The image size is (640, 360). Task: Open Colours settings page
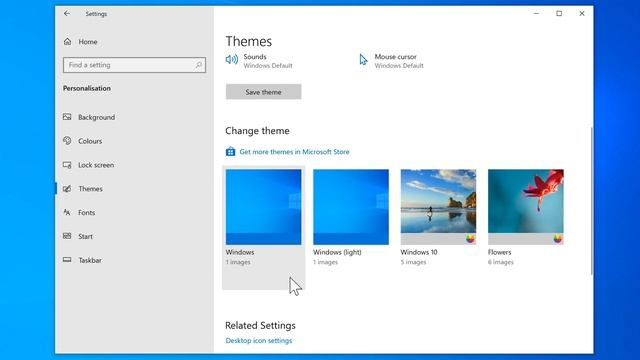[x=90, y=141]
